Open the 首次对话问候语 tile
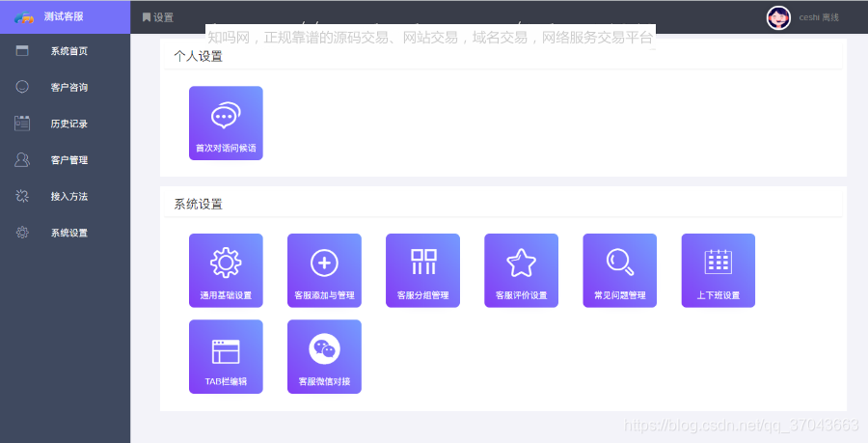The height and width of the screenshot is (443, 868). coord(226,123)
